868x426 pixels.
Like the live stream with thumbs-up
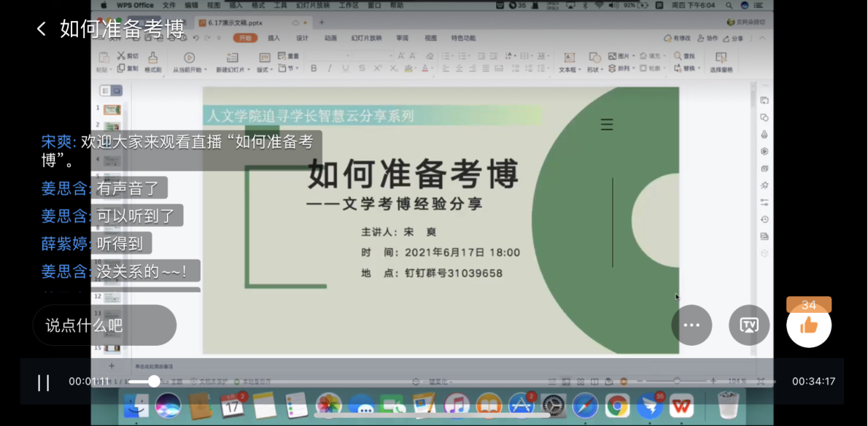(808, 325)
